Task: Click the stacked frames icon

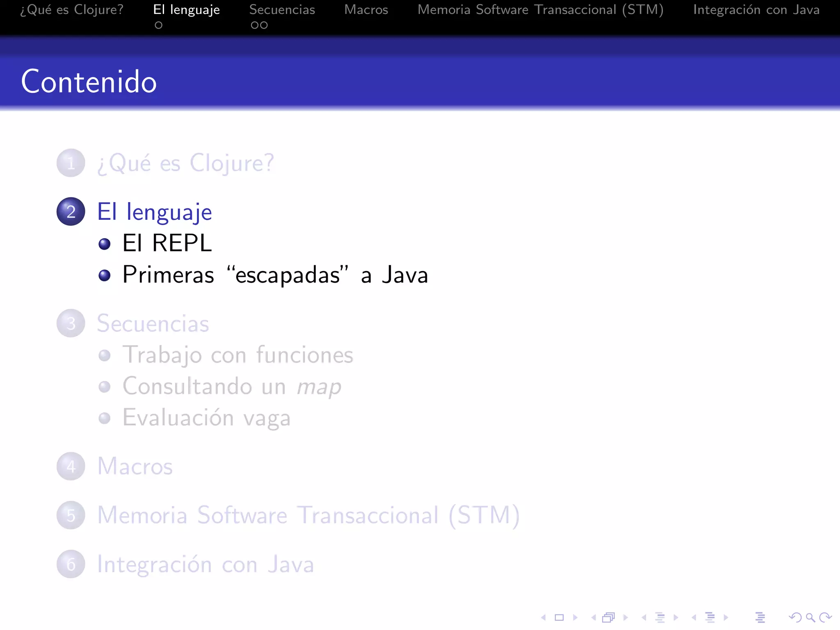Action: 609,617
